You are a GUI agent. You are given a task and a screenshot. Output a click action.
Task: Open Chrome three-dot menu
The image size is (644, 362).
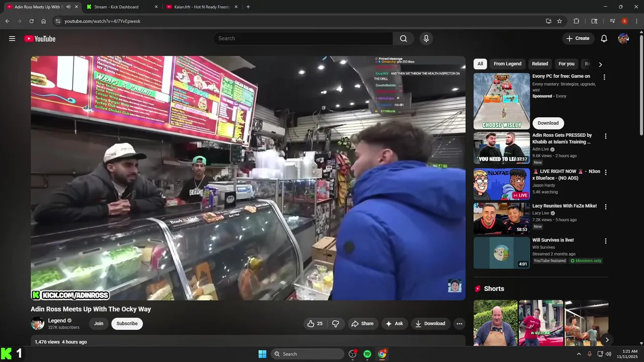636,21
